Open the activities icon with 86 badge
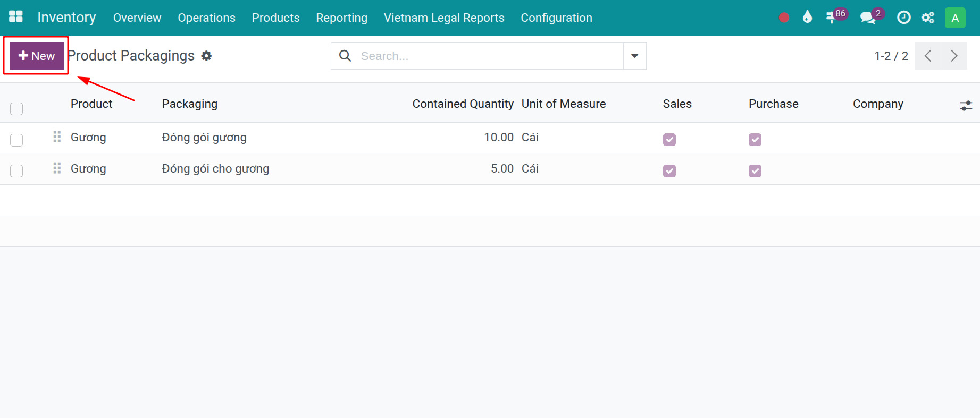Viewport: 980px width, 418px height. coord(832,18)
